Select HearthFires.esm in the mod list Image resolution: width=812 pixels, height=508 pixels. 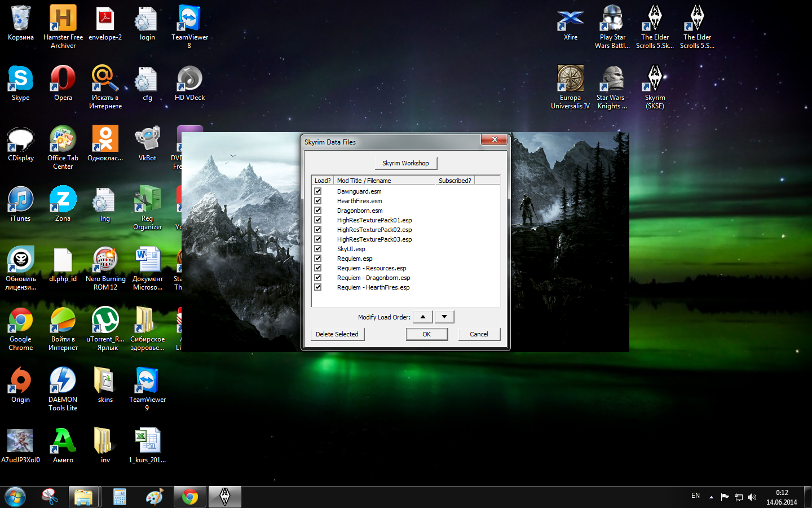tap(359, 201)
